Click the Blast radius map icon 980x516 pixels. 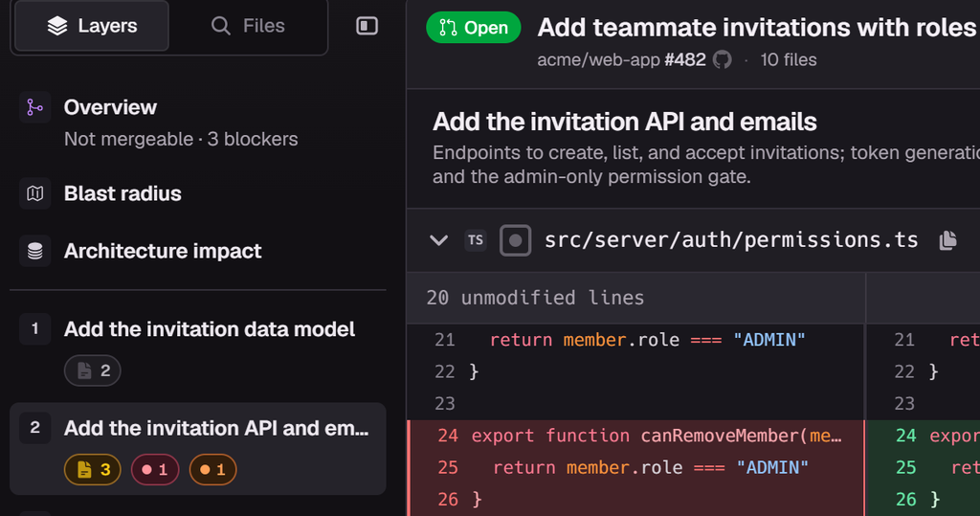point(35,194)
